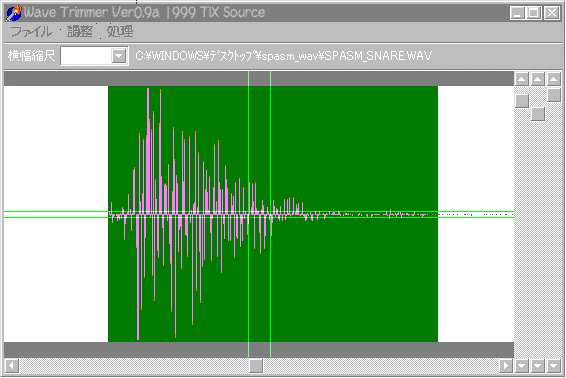The width and height of the screenshot is (566, 378).
Task: Click the rightmost vertical slider thumb
Action: click(x=553, y=95)
